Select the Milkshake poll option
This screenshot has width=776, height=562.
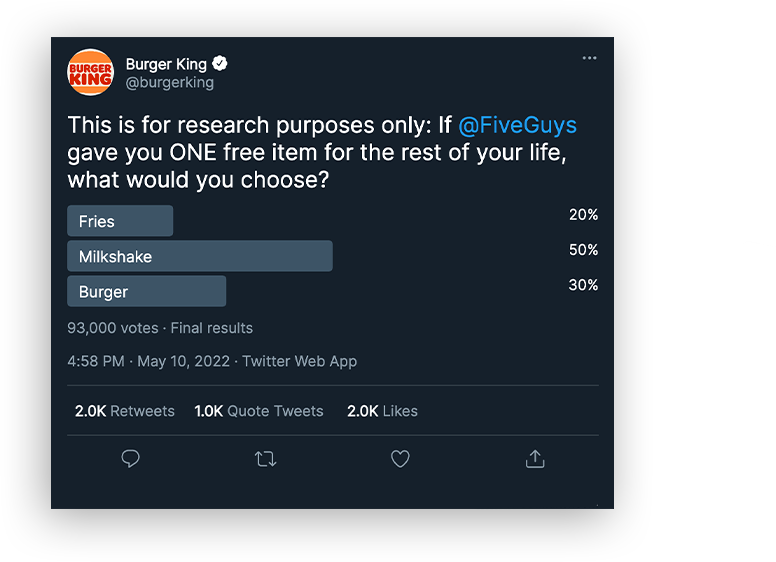pos(200,256)
